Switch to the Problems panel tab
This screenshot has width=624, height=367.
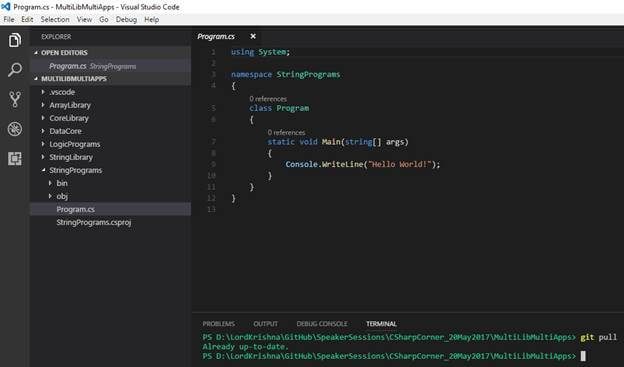[x=218, y=324]
